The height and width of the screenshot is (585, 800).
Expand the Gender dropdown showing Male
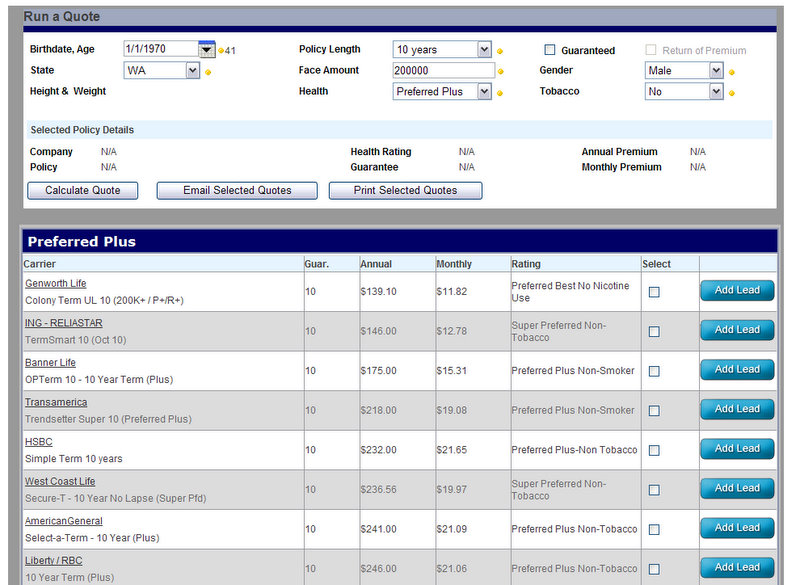coord(716,70)
